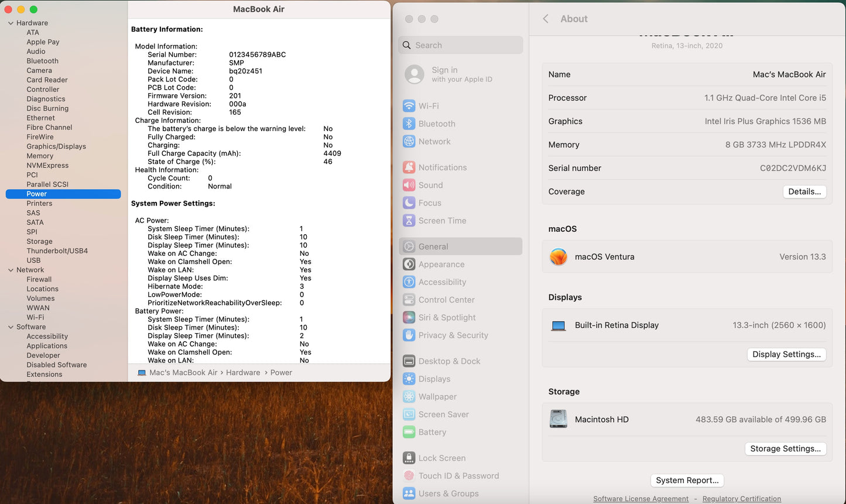Click the Bluetooth icon in System Settings

pyautogui.click(x=409, y=124)
